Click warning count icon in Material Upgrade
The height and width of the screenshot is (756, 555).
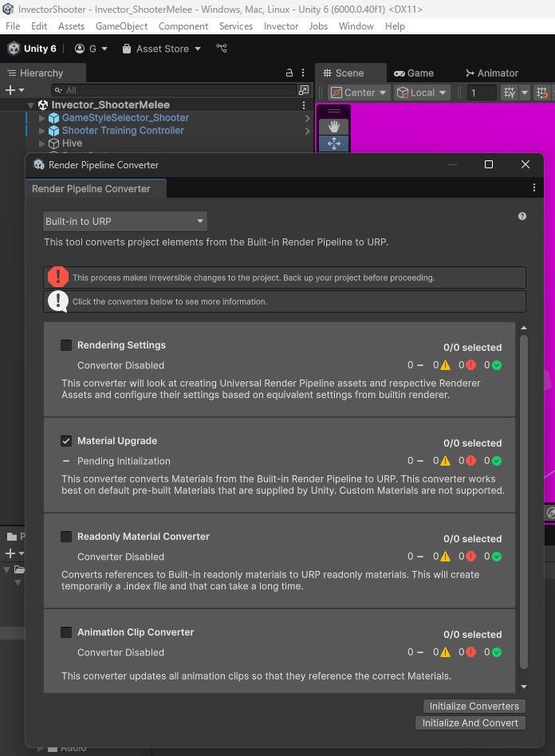pyautogui.click(x=446, y=461)
